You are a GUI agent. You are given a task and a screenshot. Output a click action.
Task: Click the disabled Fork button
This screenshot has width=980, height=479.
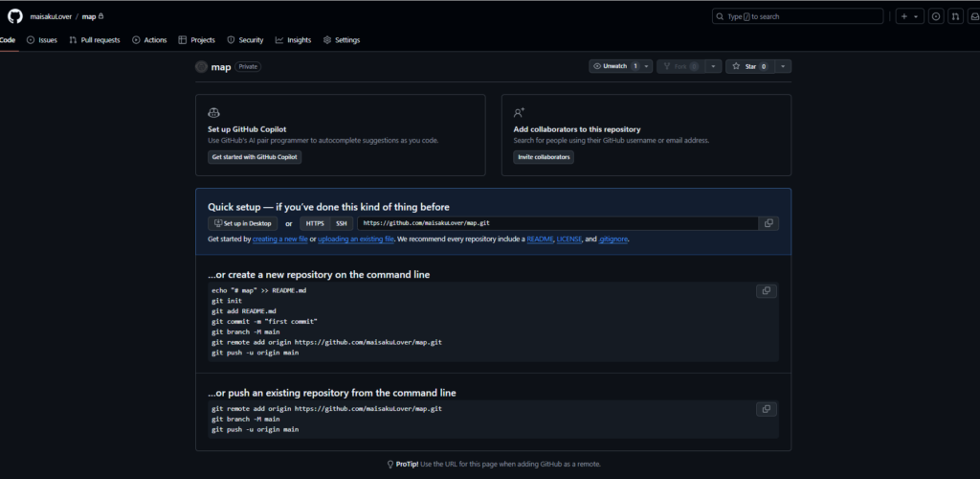680,66
